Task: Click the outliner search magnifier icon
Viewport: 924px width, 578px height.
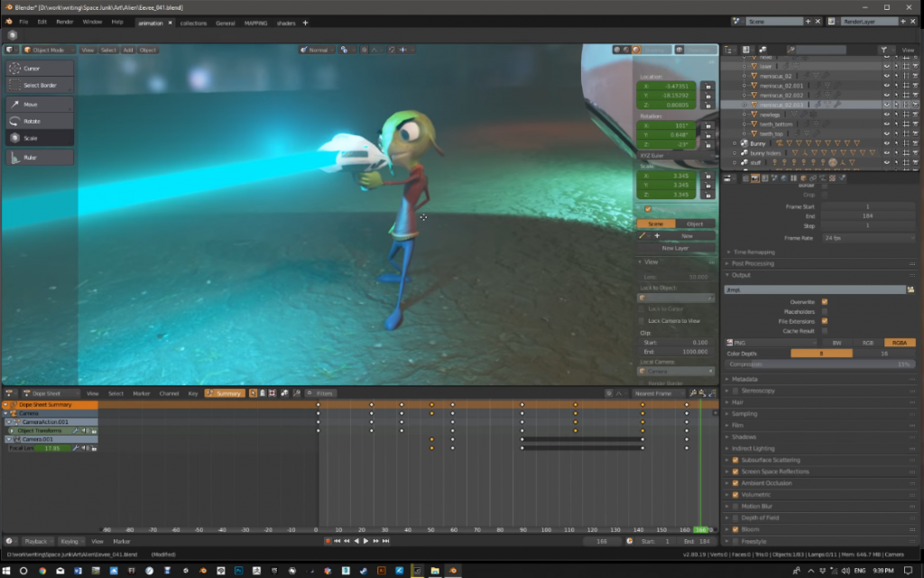Action: click(790, 50)
